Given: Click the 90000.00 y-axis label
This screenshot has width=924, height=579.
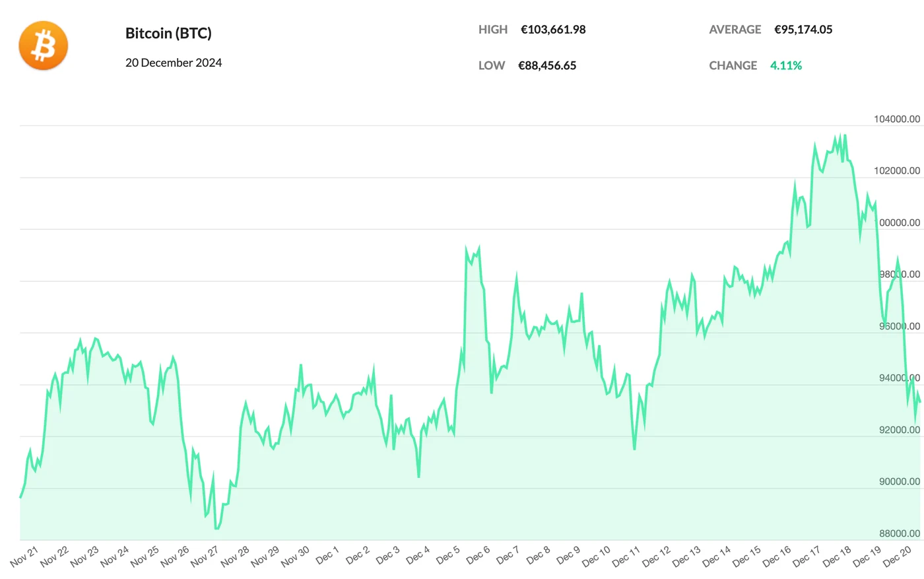Looking at the screenshot, I should 900,482.
